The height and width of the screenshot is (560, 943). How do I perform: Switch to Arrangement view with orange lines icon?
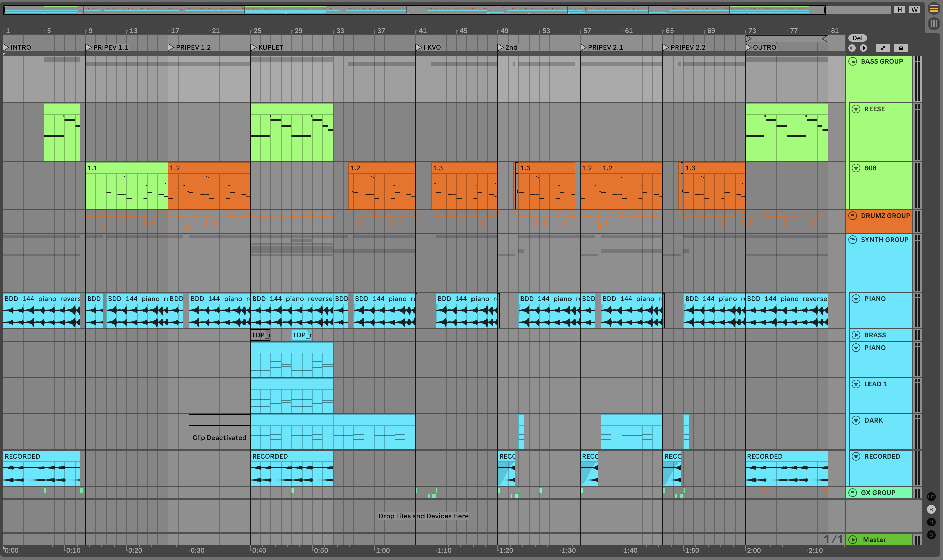(934, 8)
